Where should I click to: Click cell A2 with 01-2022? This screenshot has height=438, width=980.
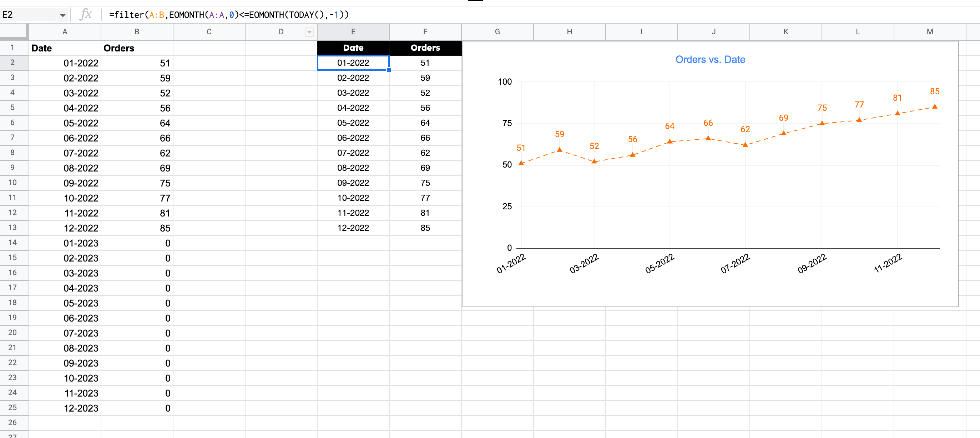pyautogui.click(x=65, y=63)
